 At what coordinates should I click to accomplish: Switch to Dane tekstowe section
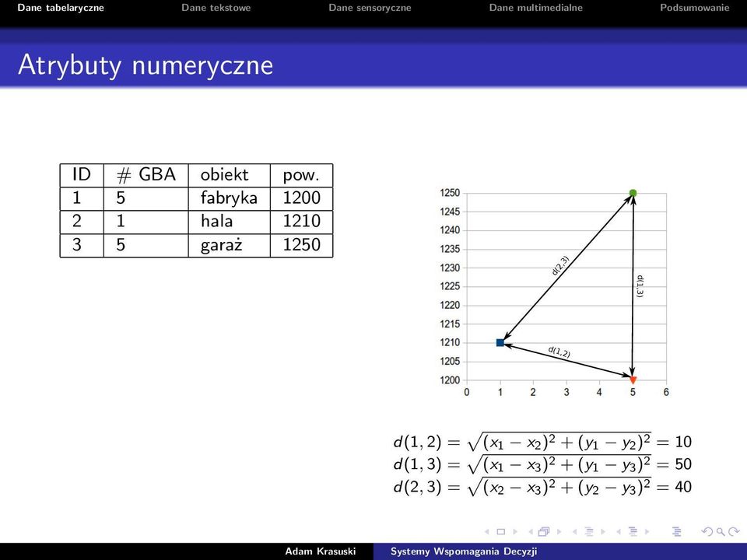click(x=216, y=8)
